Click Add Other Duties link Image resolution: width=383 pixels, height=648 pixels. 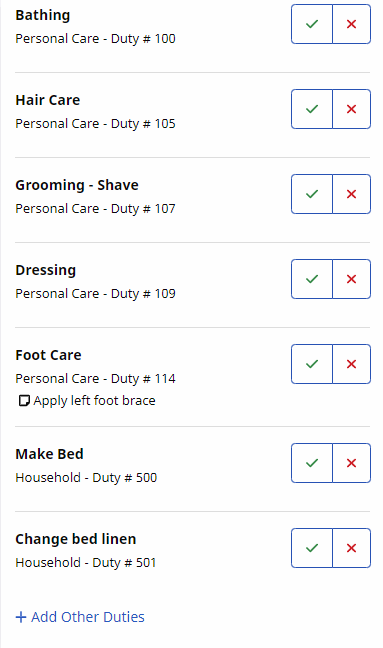pos(80,617)
